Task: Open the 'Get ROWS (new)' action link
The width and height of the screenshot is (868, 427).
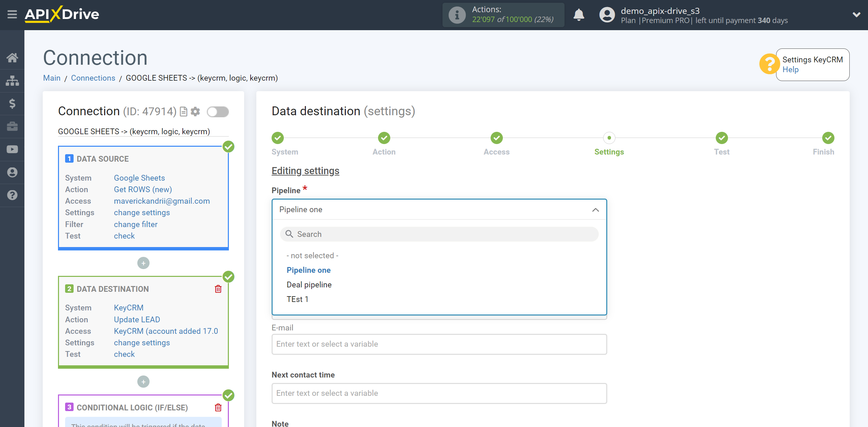Action: pyautogui.click(x=143, y=189)
